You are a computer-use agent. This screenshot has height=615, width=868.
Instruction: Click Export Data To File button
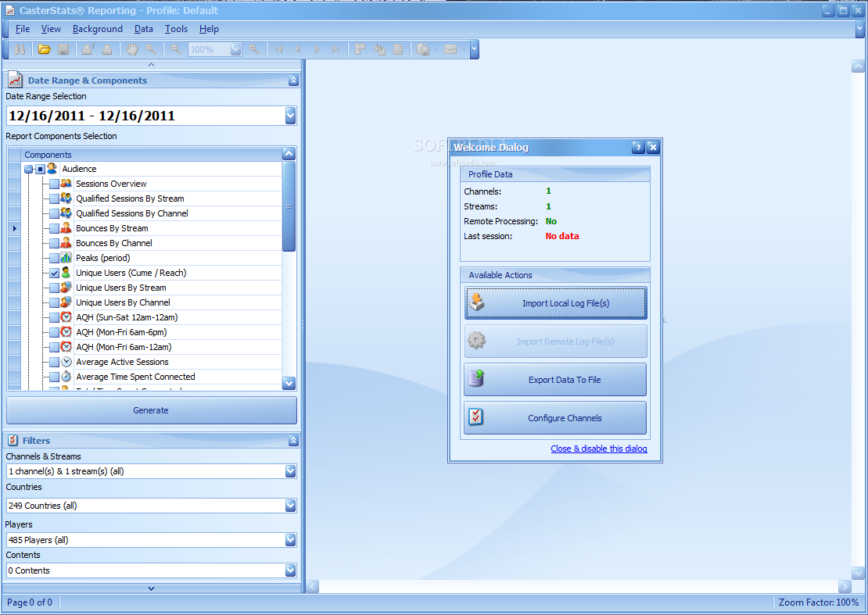(x=555, y=380)
